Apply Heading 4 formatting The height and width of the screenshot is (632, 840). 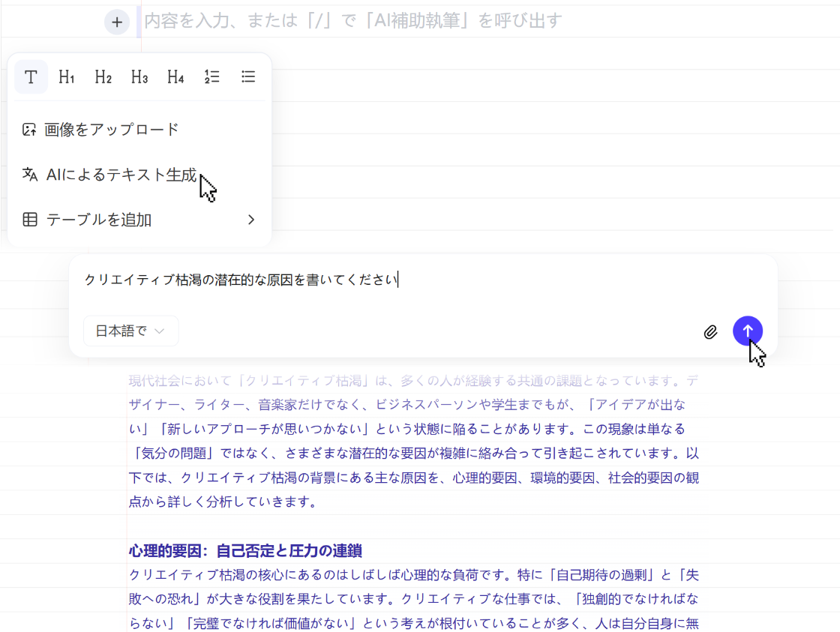175,76
